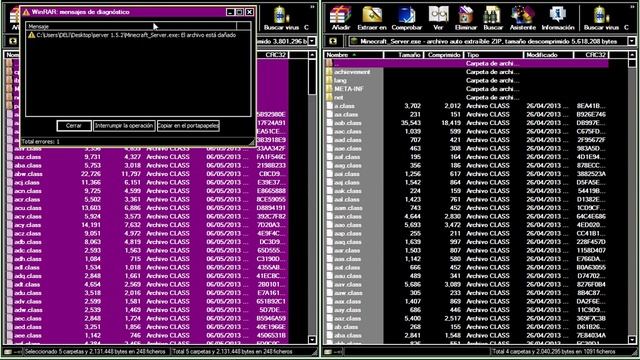Sort by Comprimido column header
Image resolution: width=640 pixels, height=360 pixels.
(x=444, y=55)
